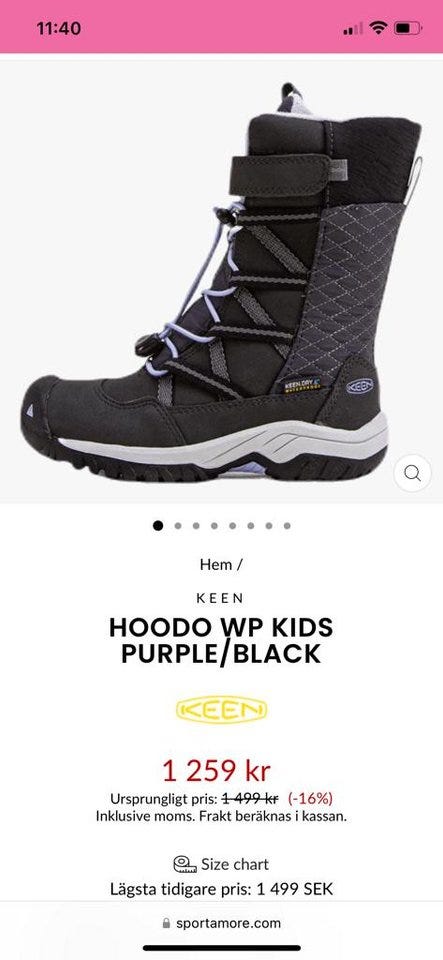Tap the Wi-Fi icon in status bar

pyautogui.click(x=379, y=28)
